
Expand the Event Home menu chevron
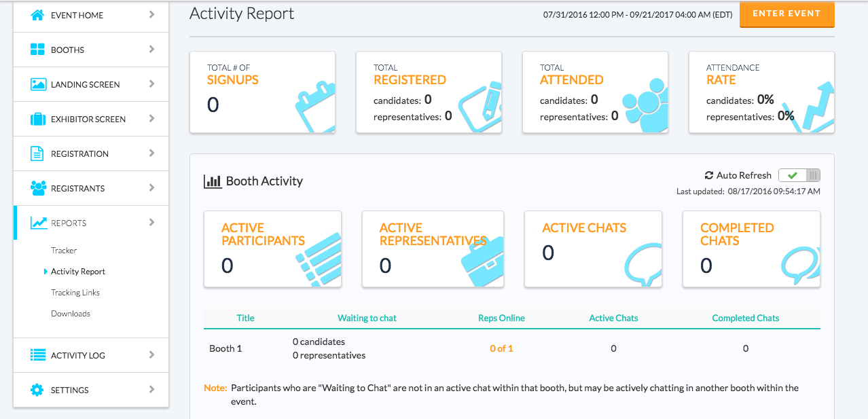click(x=151, y=14)
